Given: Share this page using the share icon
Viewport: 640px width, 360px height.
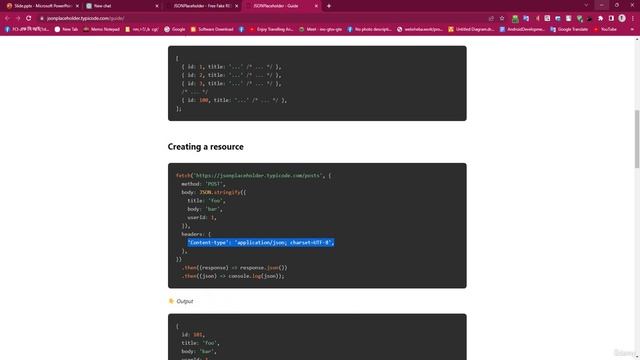Looking at the screenshot, I should [x=491, y=18].
